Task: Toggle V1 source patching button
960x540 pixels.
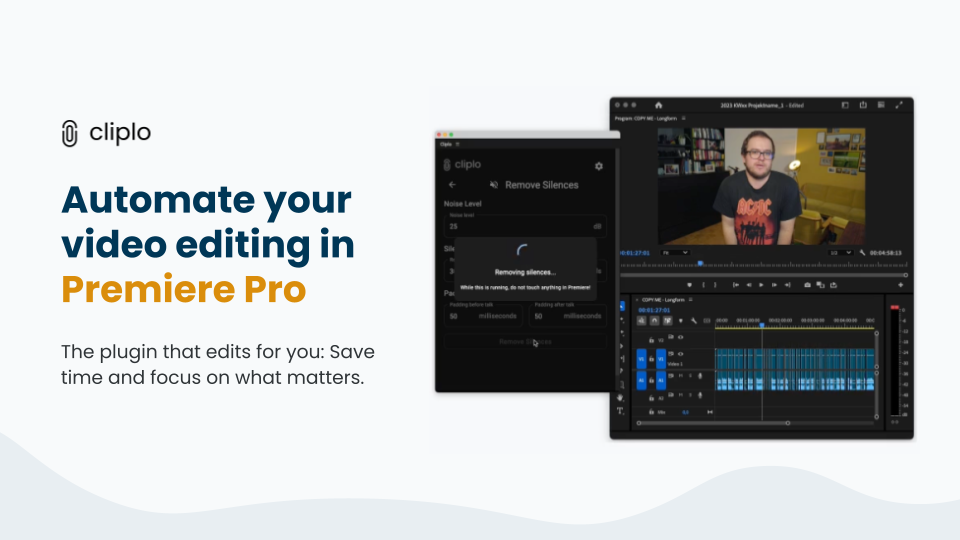Action: (642, 359)
